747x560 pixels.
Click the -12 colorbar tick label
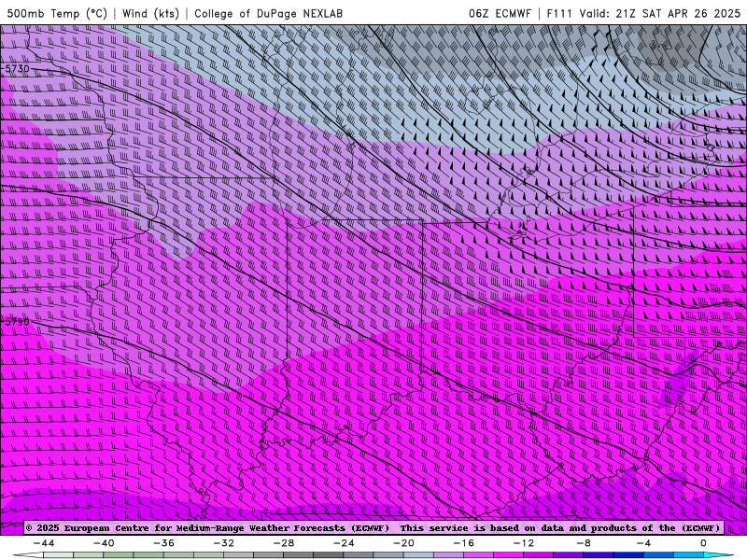click(x=524, y=543)
